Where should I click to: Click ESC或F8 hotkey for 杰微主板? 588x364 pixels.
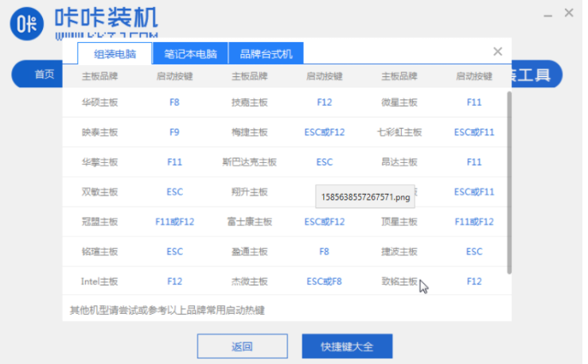point(324,281)
